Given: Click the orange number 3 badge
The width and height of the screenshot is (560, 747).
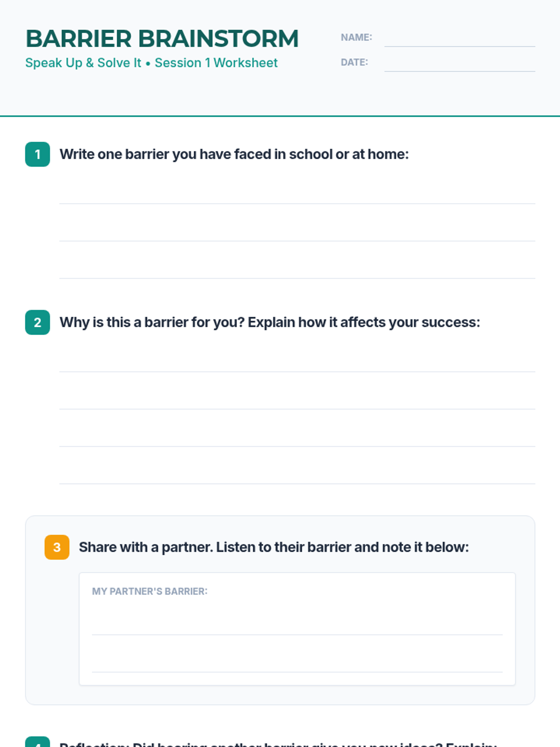Looking at the screenshot, I should pos(57,547).
